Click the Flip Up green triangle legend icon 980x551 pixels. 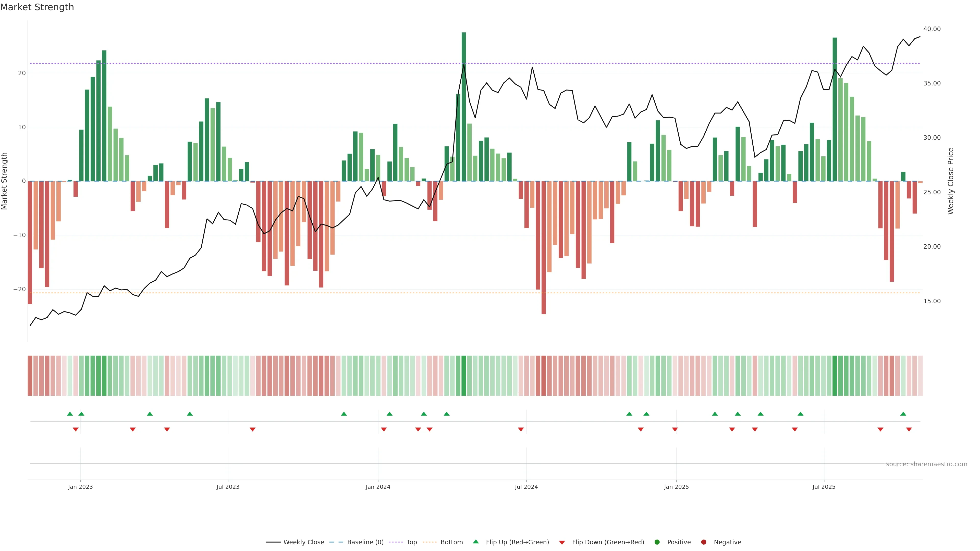coord(475,542)
